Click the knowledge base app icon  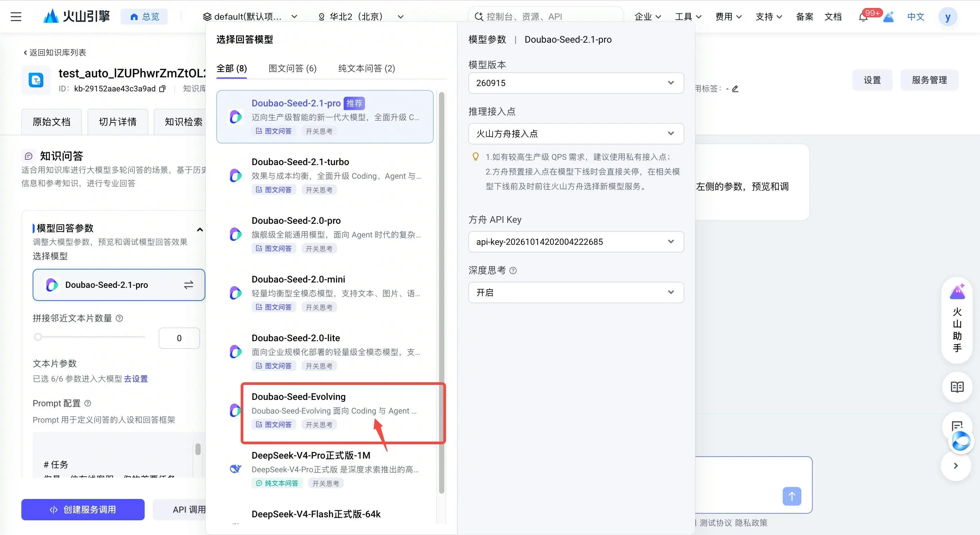(x=36, y=80)
